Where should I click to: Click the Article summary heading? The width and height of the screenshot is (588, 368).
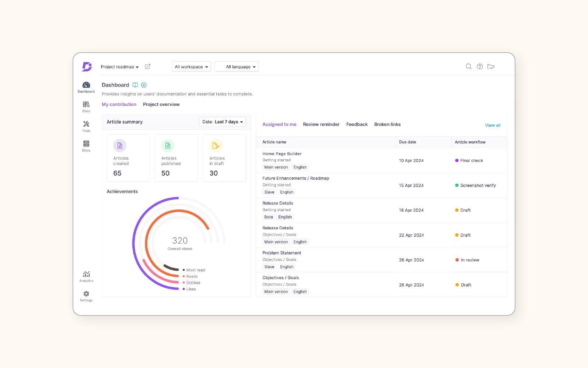125,122
